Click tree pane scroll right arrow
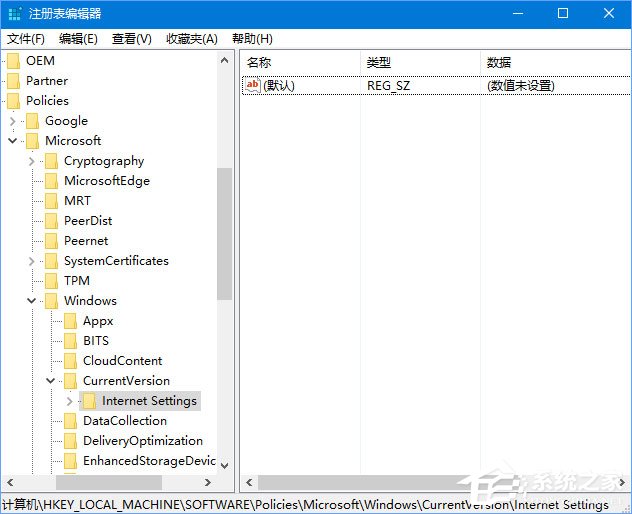The height and width of the screenshot is (514, 632). (208, 483)
